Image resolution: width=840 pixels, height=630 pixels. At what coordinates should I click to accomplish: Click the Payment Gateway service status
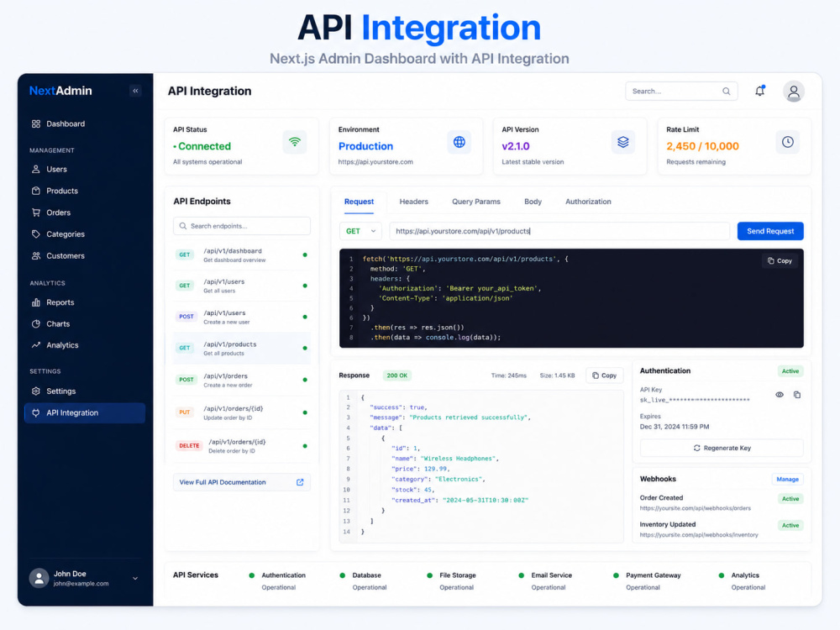click(647, 581)
